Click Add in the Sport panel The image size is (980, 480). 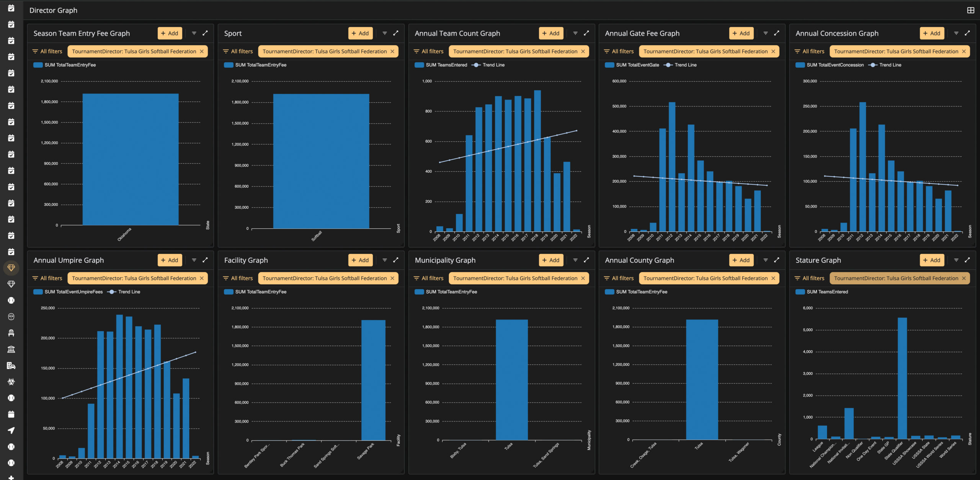click(361, 33)
